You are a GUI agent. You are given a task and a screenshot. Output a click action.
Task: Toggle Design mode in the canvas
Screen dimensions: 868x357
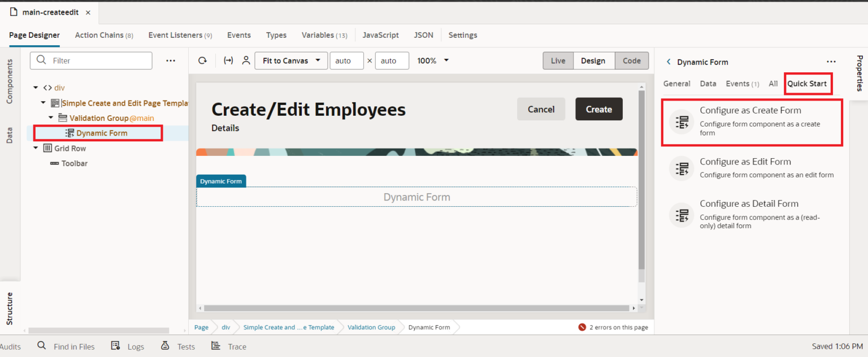point(594,60)
